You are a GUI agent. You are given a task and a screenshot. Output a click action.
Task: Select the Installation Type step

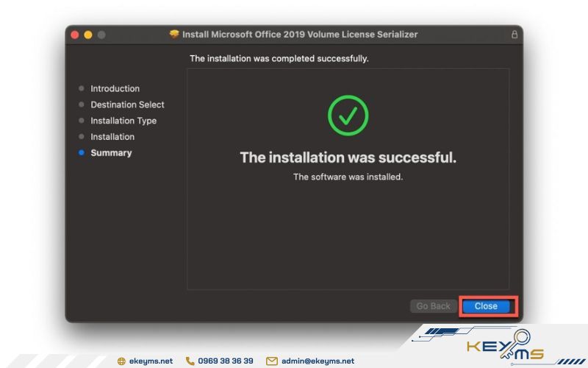(123, 121)
